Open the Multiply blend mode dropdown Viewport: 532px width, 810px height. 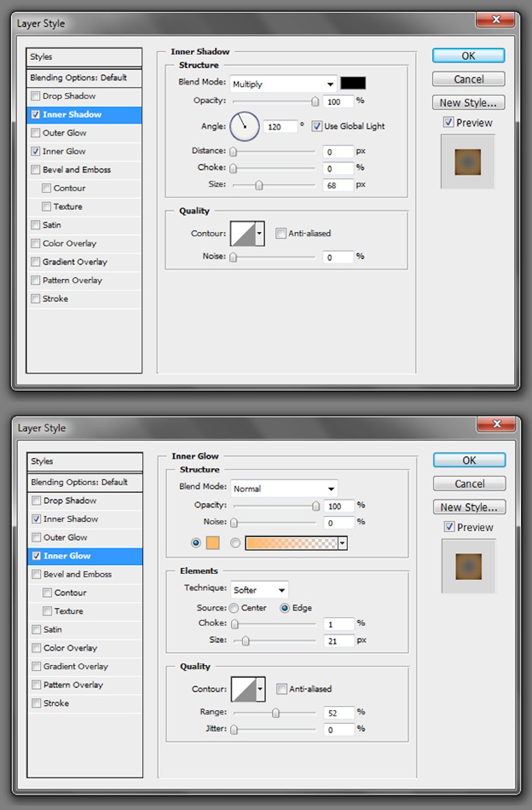tap(283, 84)
